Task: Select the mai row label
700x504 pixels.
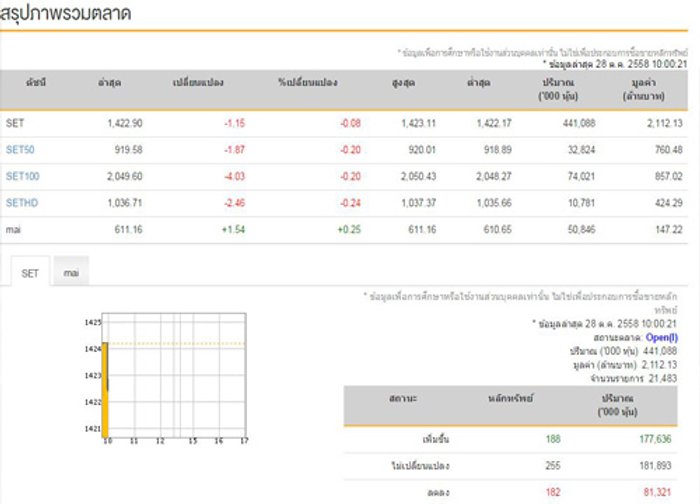Action: pyautogui.click(x=13, y=229)
